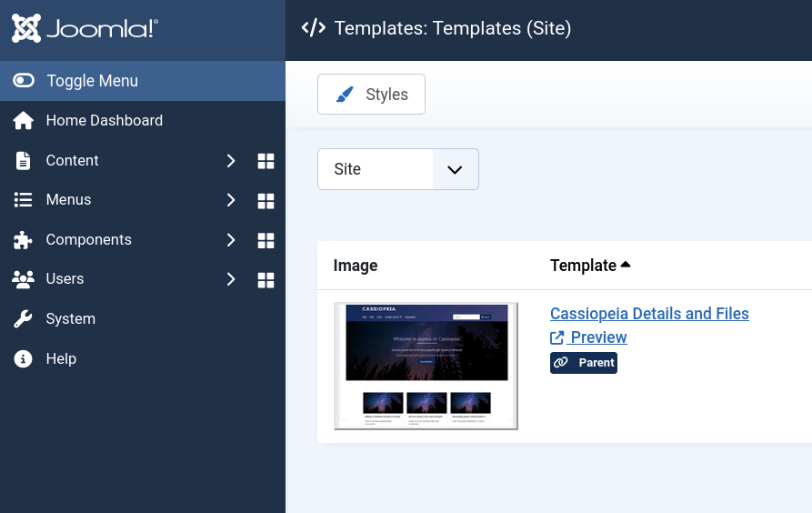Click the Menus list icon

23,200
